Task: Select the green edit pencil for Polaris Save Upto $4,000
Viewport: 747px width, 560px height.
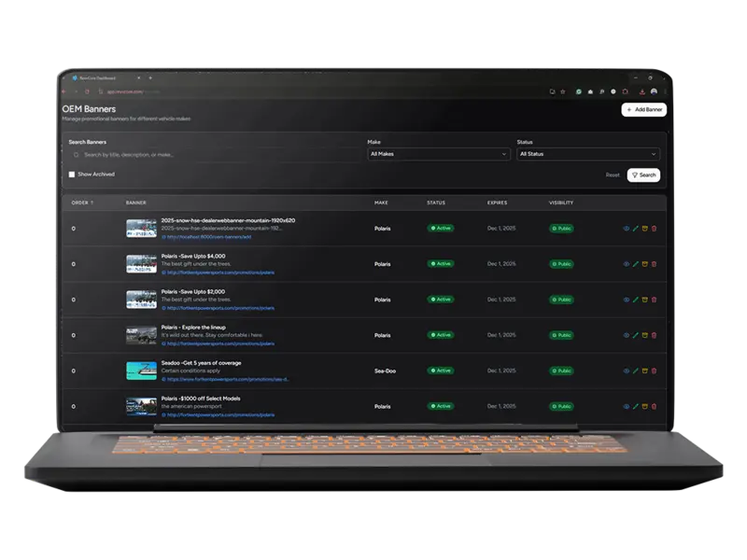Action: pyautogui.click(x=636, y=263)
